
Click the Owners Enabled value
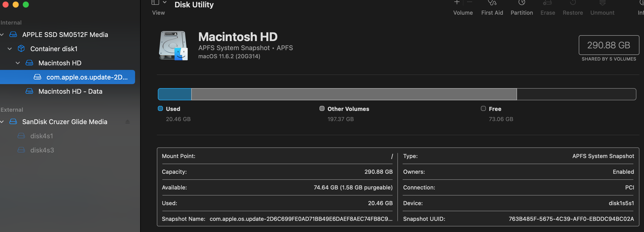623,172
